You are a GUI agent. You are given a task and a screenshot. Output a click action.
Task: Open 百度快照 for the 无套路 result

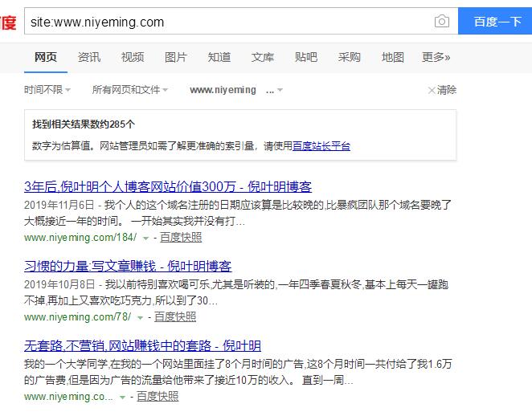pyautogui.click(x=158, y=396)
